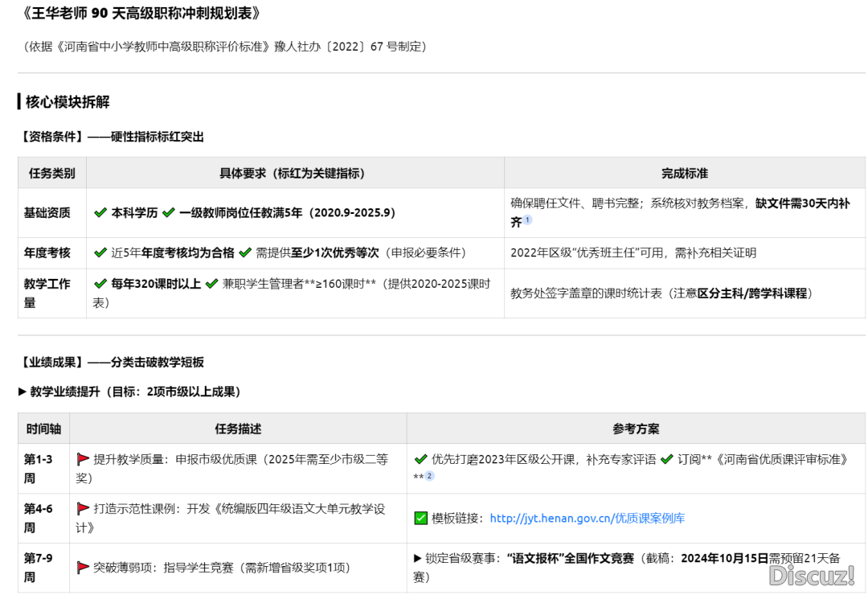Click the checkmark before 近5年年度考核均为合格

pos(100,252)
